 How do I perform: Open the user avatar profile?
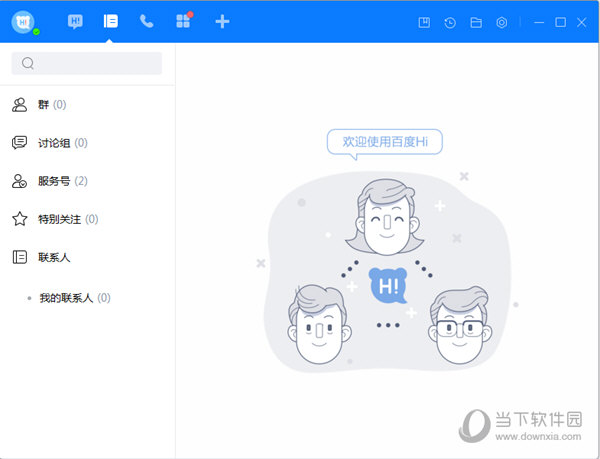click(x=23, y=22)
